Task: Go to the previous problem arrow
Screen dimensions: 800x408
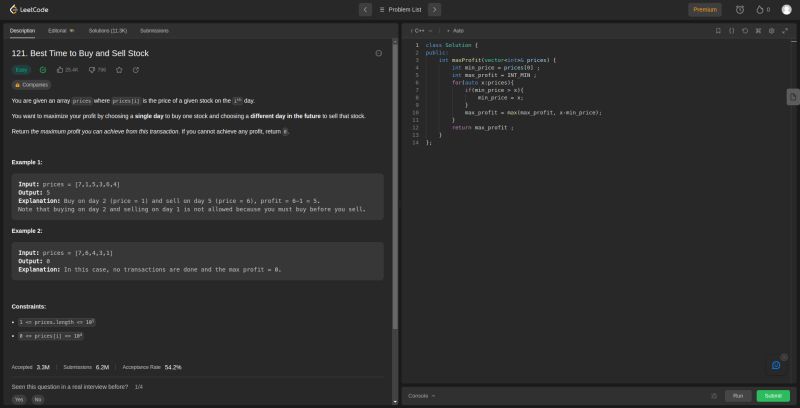Action: click(x=365, y=9)
